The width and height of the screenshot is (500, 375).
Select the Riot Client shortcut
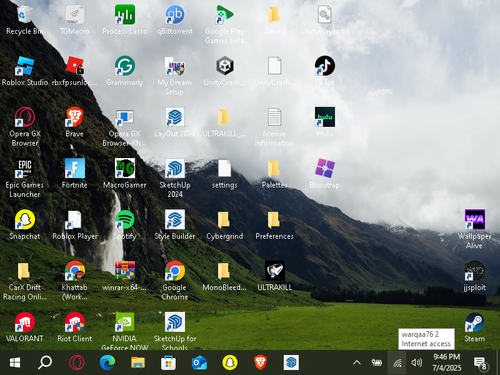tap(75, 323)
